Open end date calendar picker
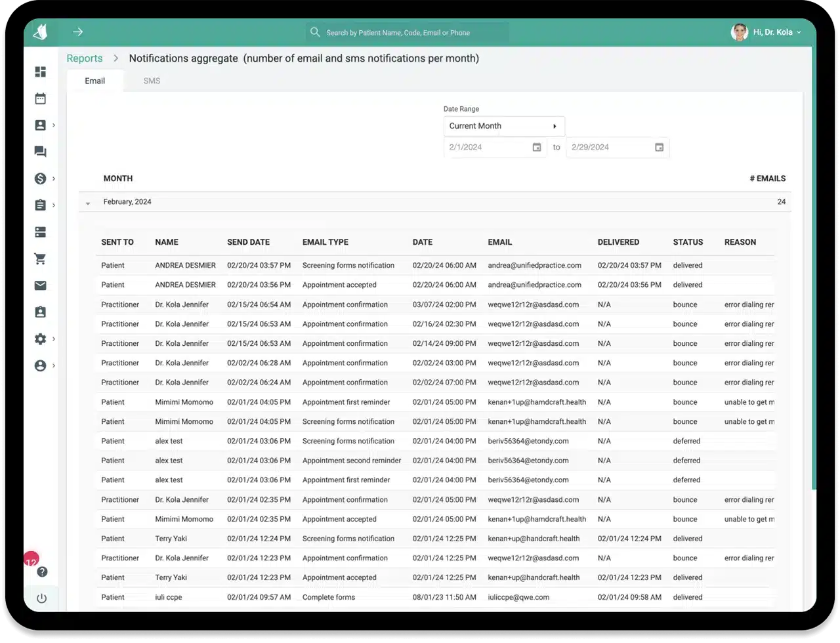Image resolution: width=840 pixels, height=643 pixels. click(659, 148)
